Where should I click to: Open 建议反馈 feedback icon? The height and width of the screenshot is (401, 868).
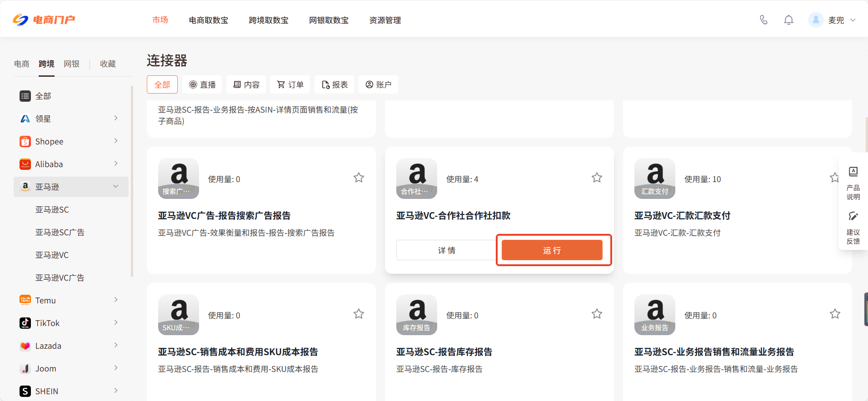853,216
